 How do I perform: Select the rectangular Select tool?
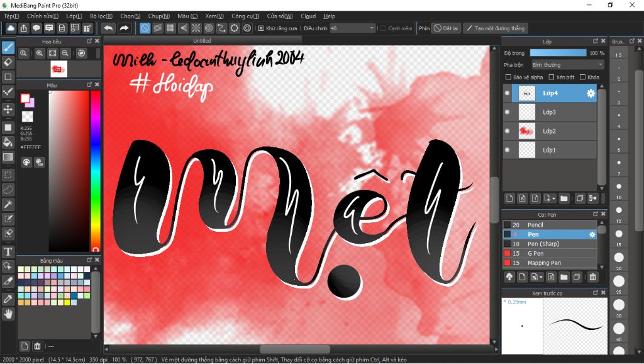[8, 175]
